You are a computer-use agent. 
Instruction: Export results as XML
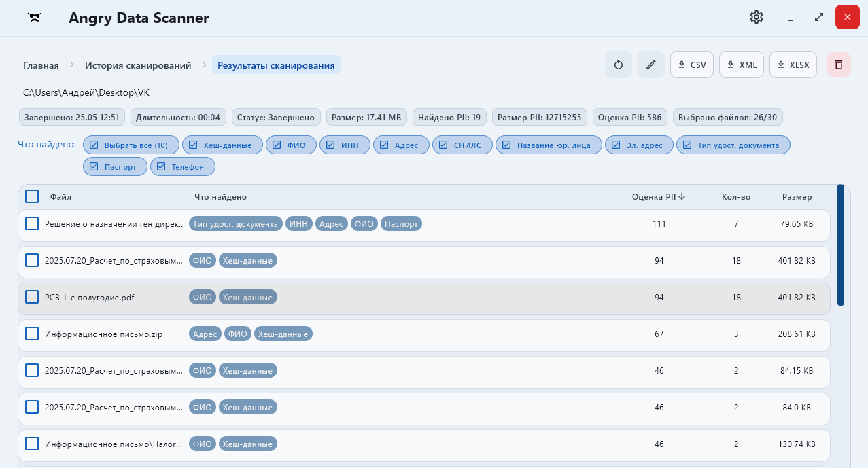tap(742, 65)
